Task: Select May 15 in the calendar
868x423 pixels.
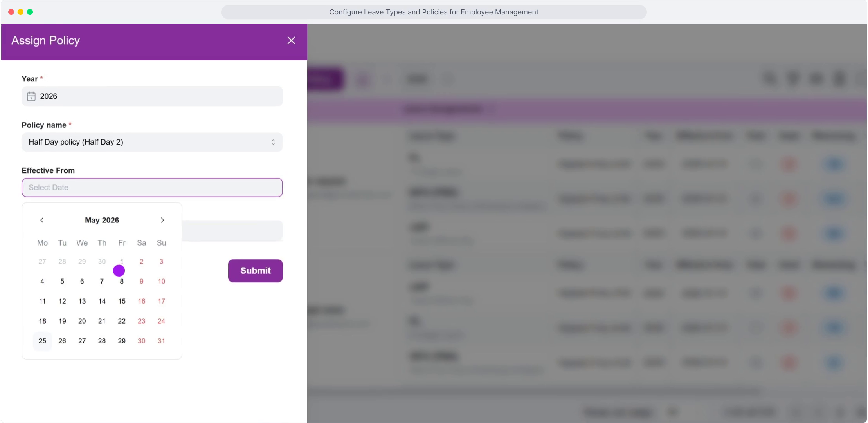Action: tap(122, 301)
